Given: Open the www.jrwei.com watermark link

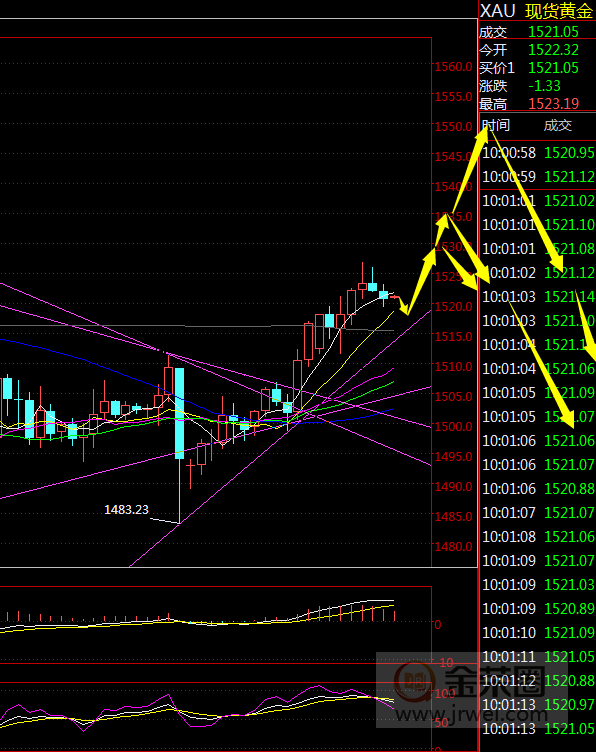Looking at the screenshot, I should [x=471, y=715].
